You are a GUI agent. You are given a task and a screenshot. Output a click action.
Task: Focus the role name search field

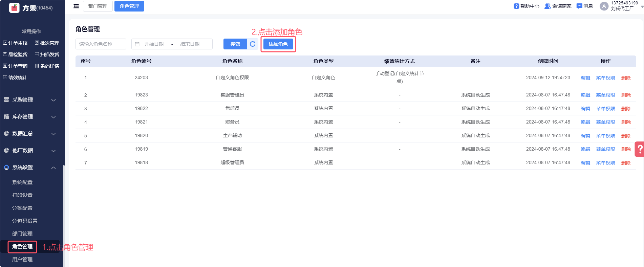tap(101, 44)
